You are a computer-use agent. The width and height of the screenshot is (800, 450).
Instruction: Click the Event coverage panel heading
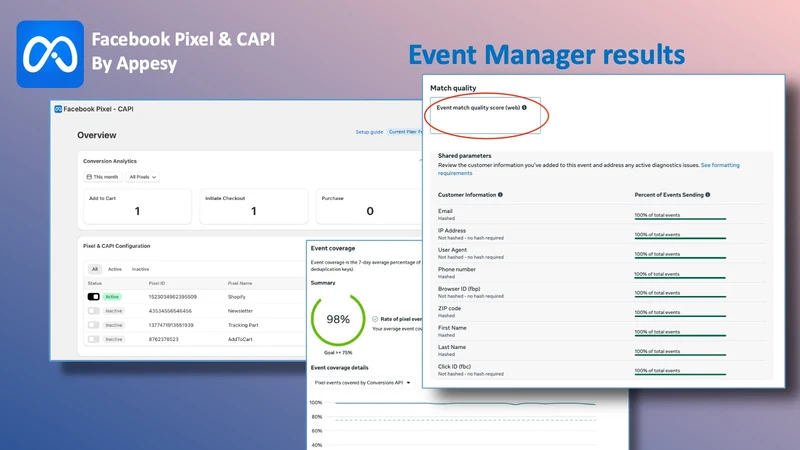(x=333, y=248)
